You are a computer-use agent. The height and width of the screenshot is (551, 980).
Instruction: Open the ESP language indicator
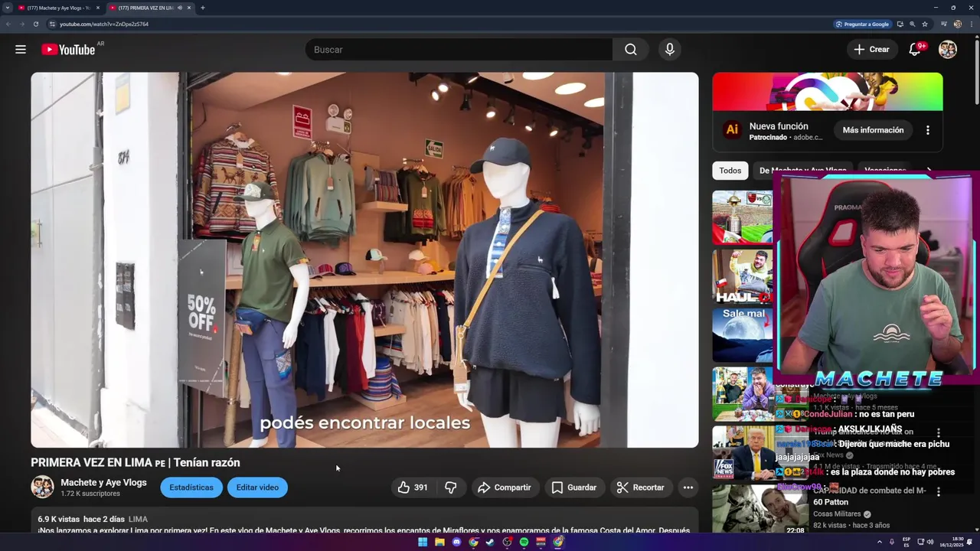pos(906,542)
